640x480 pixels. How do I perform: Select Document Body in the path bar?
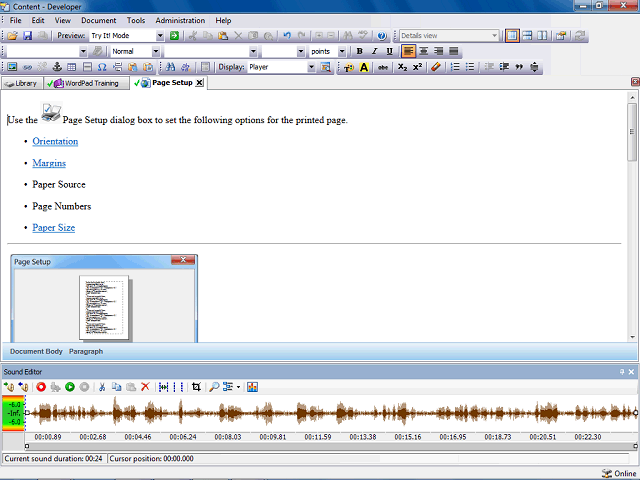tap(36, 351)
